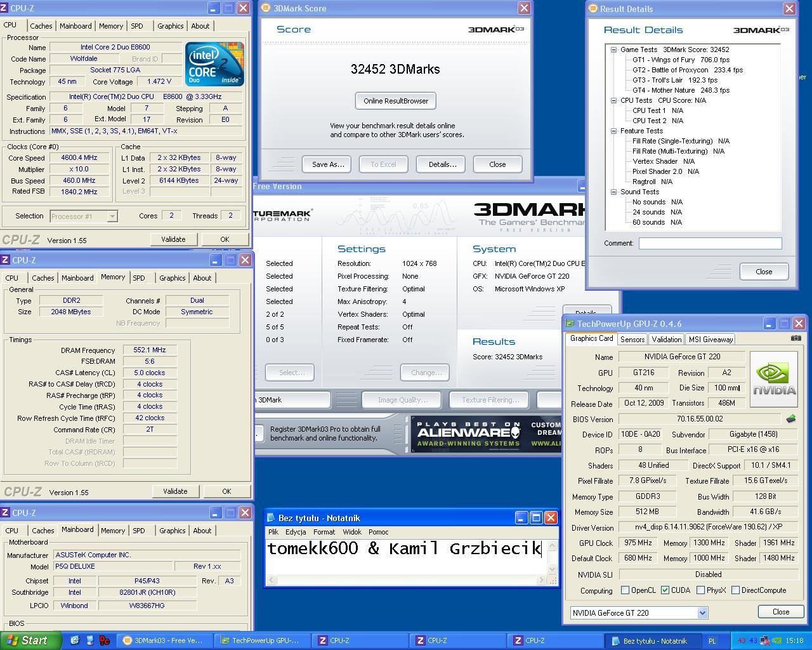The width and height of the screenshot is (812, 650).
Task: Switch to 3DMark03 taskbar button
Action: [164, 640]
